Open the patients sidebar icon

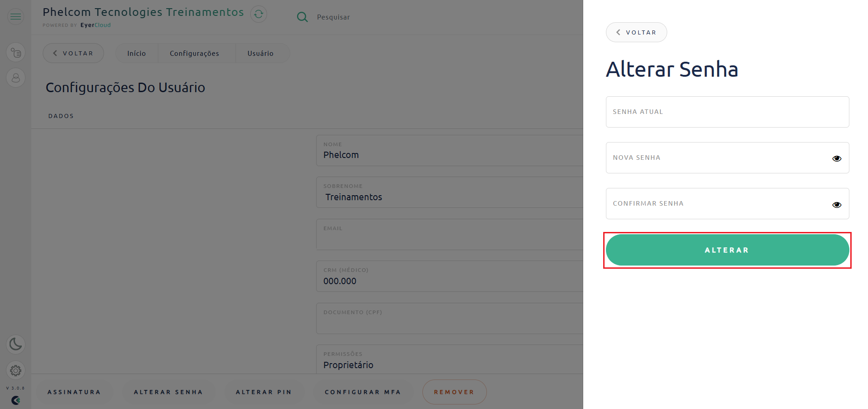[15, 78]
